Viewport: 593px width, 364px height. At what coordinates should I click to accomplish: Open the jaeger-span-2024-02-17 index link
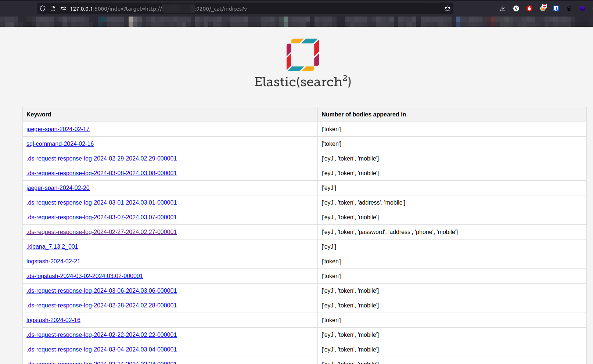pyautogui.click(x=58, y=129)
